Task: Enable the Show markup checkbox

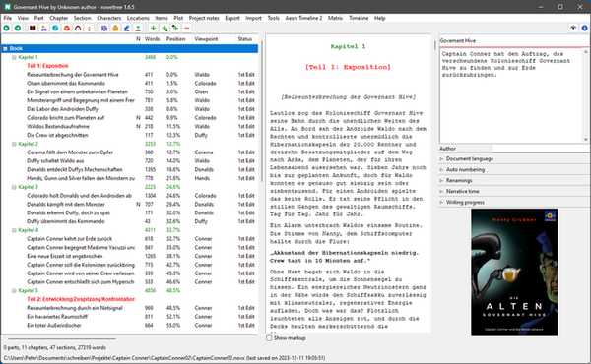Action: tap(269, 338)
